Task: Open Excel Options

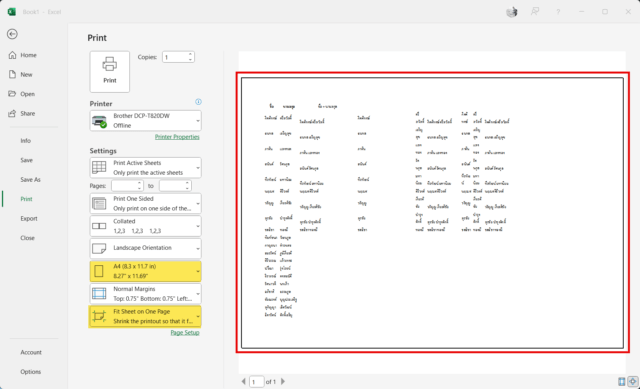Action: (x=30, y=372)
